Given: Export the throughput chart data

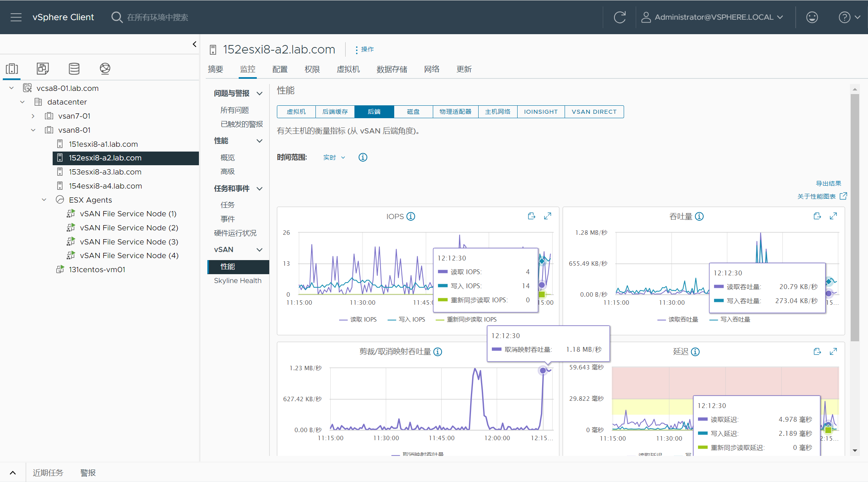Looking at the screenshot, I should pyautogui.click(x=817, y=216).
